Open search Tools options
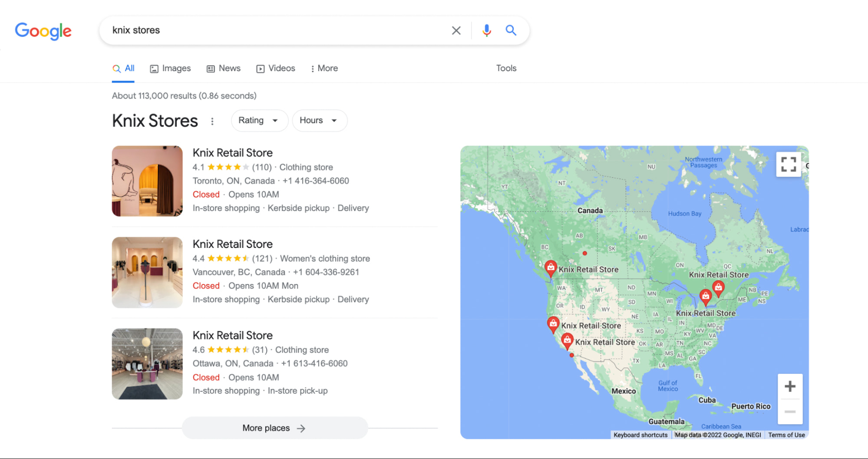868x459 pixels. (506, 68)
